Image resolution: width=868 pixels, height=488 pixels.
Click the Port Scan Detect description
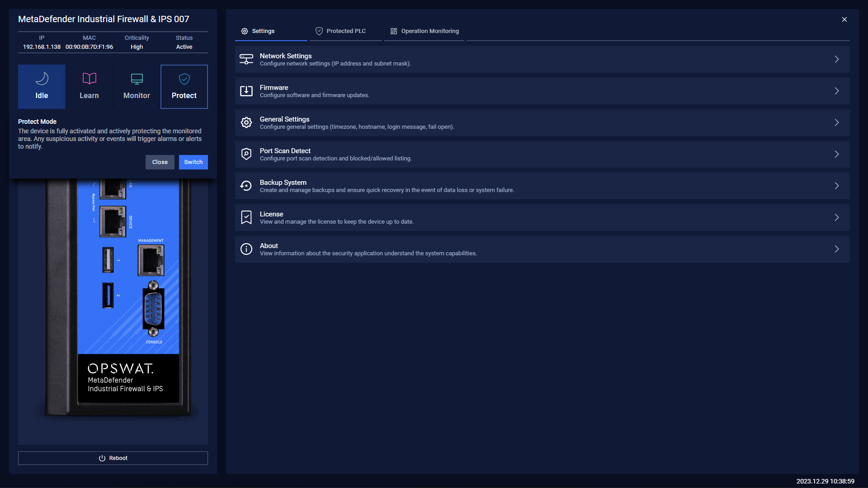coord(336,159)
